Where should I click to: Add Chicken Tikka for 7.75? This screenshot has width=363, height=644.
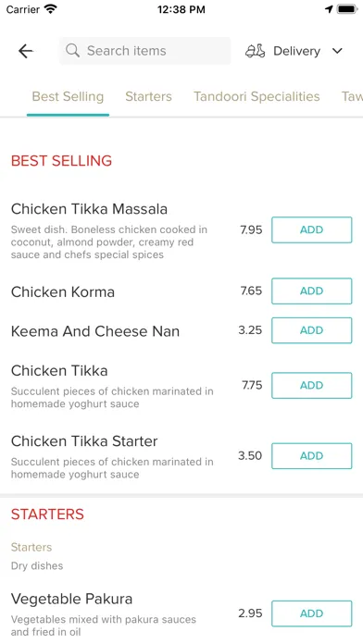click(x=312, y=385)
